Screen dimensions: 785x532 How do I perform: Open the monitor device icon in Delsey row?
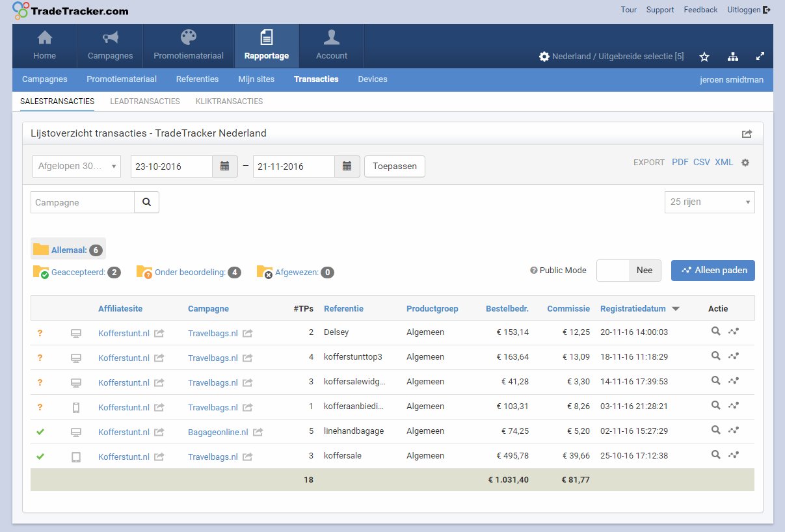[x=76, y=333]
